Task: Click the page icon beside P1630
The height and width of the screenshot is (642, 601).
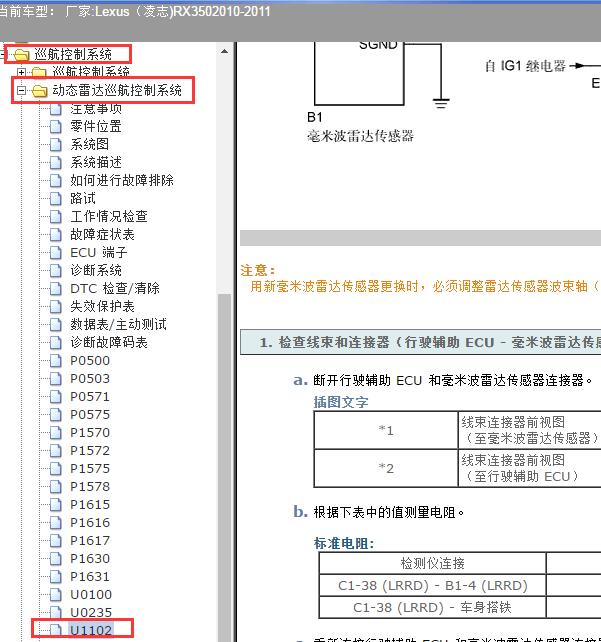Action: coord(56,559)
